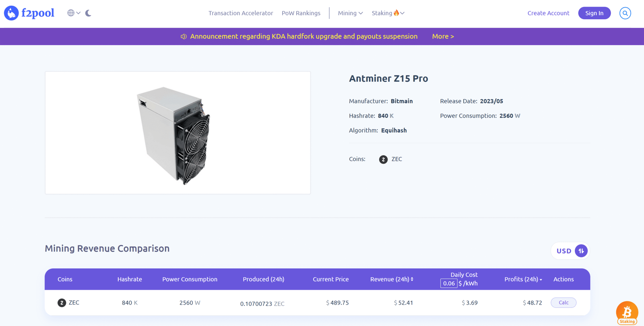Click the Calc button for ZEC
The image size is (644, 326).
pyautogui.click(x=563, y=303)
